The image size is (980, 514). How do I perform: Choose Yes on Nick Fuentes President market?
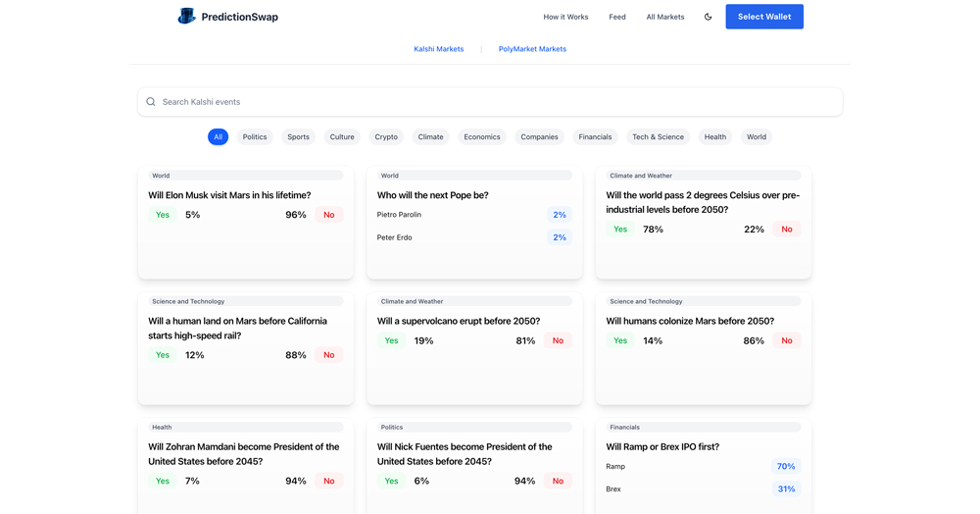tap(391, 481)
